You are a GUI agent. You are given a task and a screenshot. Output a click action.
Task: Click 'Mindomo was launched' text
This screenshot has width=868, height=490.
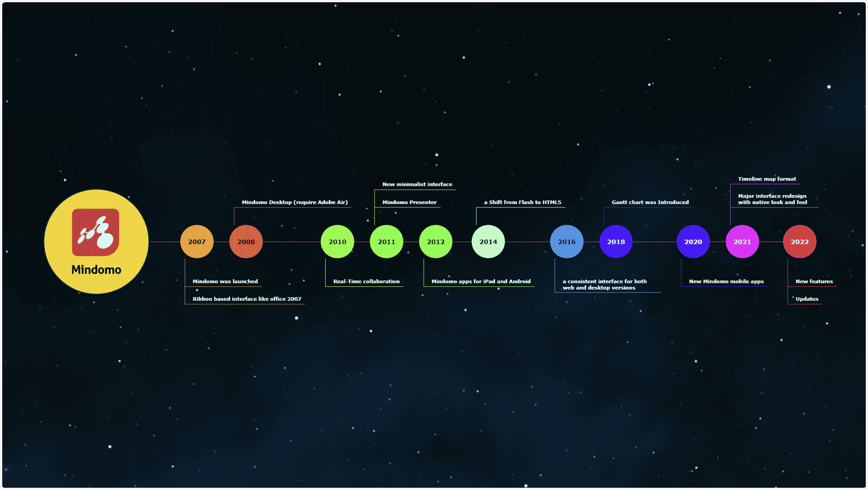(225, 281)
